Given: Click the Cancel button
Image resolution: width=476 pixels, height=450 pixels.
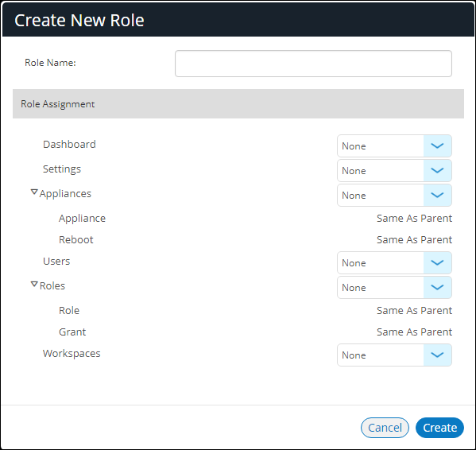Looking at the screenshot, I should [x=385, y=428].
